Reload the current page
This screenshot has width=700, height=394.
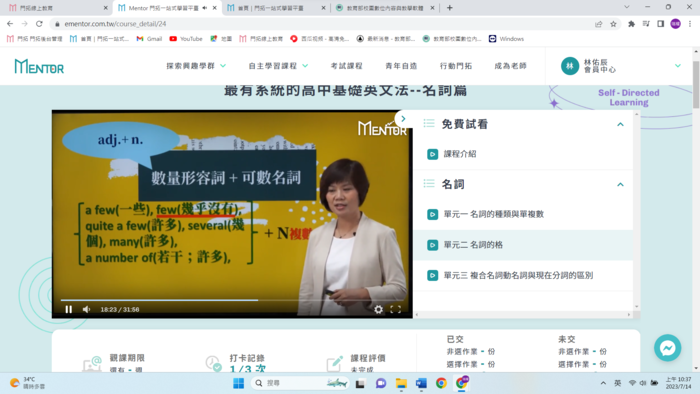[x=39, y=24]
